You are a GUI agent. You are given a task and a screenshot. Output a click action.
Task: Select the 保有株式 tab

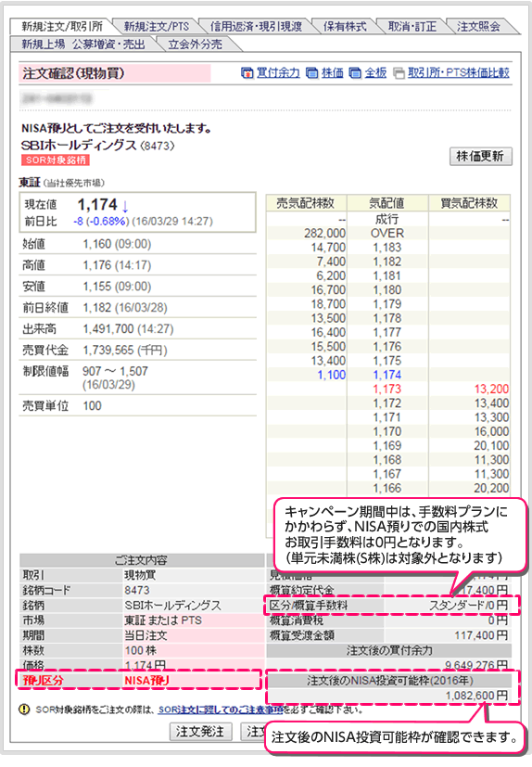344,26
